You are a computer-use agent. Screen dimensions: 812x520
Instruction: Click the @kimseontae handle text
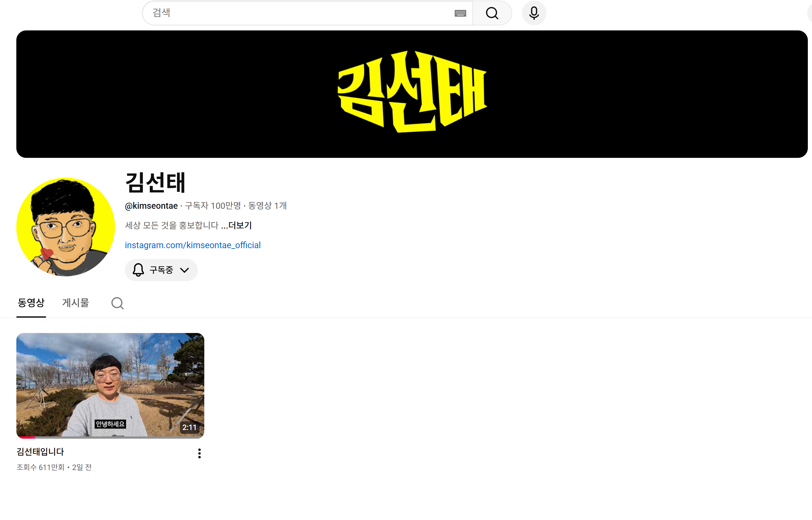point(151,206)
